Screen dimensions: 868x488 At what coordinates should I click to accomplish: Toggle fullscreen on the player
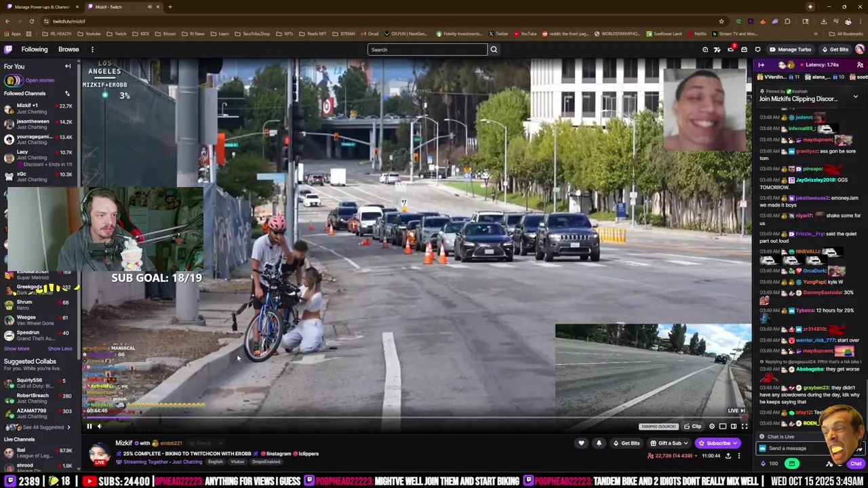pos(744,426)
